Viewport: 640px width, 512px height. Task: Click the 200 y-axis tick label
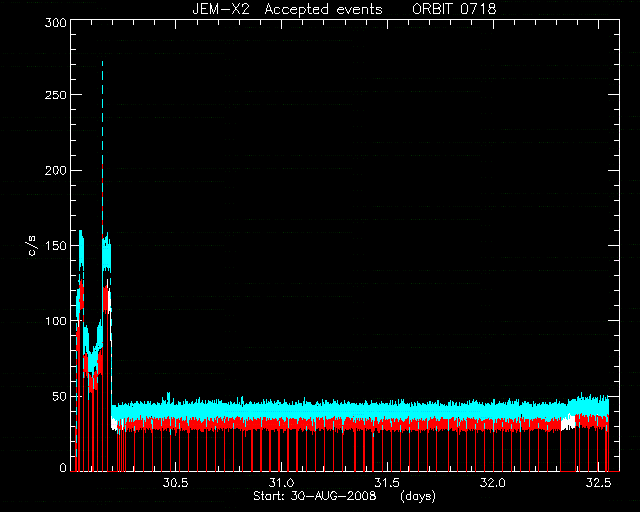(x=56, y=170)
